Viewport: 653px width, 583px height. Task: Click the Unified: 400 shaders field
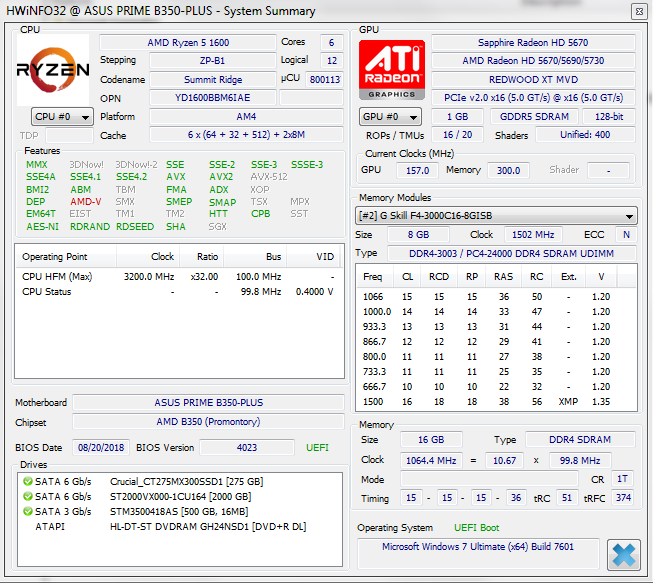coord(585,135)
